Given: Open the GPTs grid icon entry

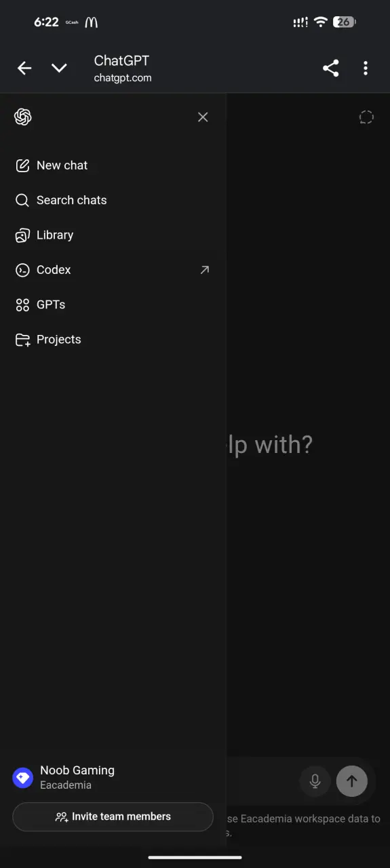Looking at the screenshot, I should [113, 304].
